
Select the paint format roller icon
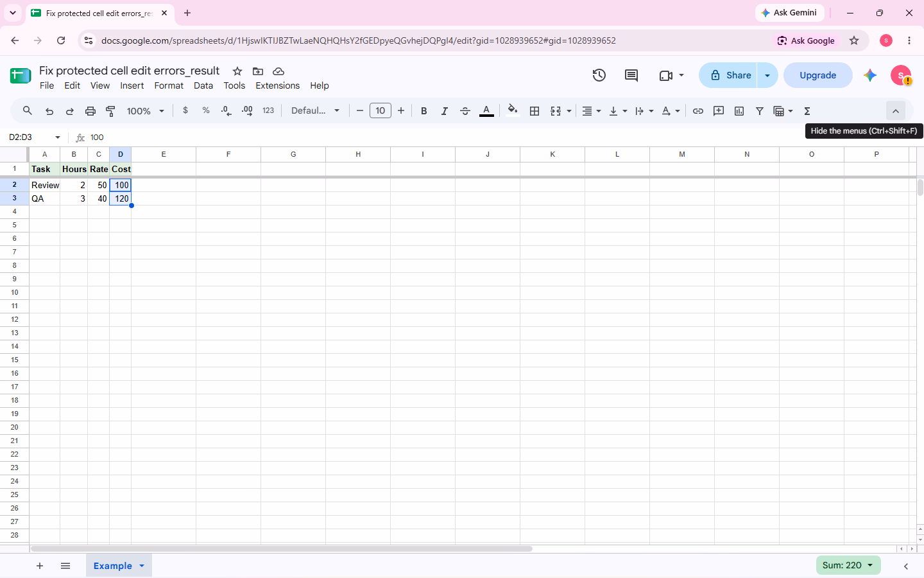pyautogui.click(x=110, y=111)
